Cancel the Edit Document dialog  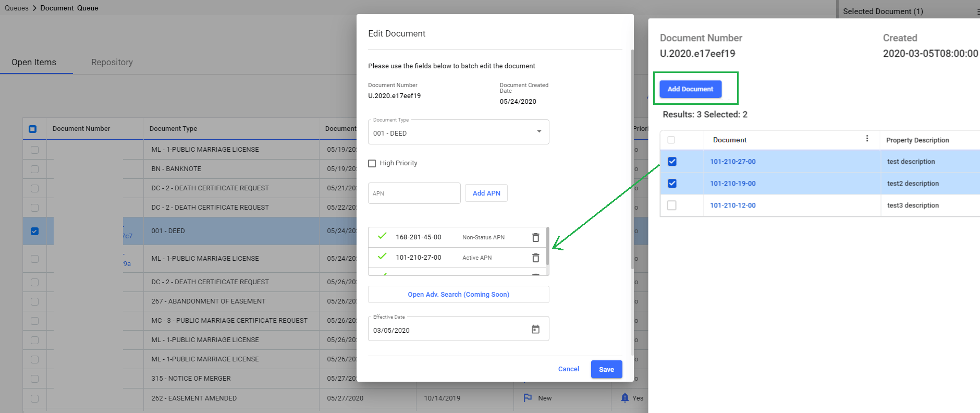(569, 369)
